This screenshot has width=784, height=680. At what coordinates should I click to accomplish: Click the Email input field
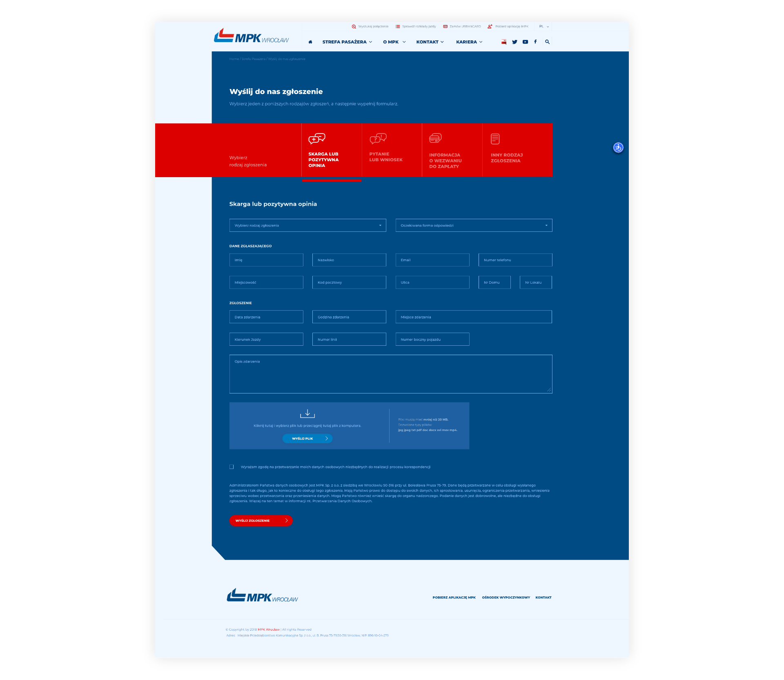[x=432, y=260]
